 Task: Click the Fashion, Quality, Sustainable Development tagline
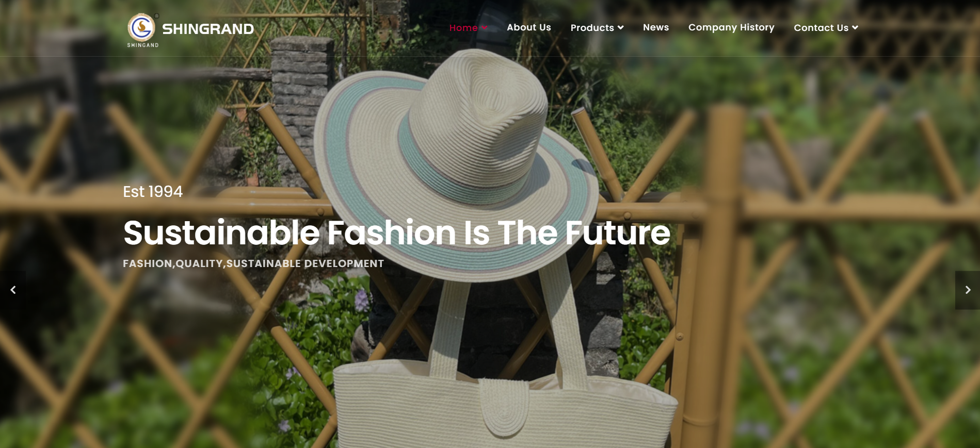(253, 263)
